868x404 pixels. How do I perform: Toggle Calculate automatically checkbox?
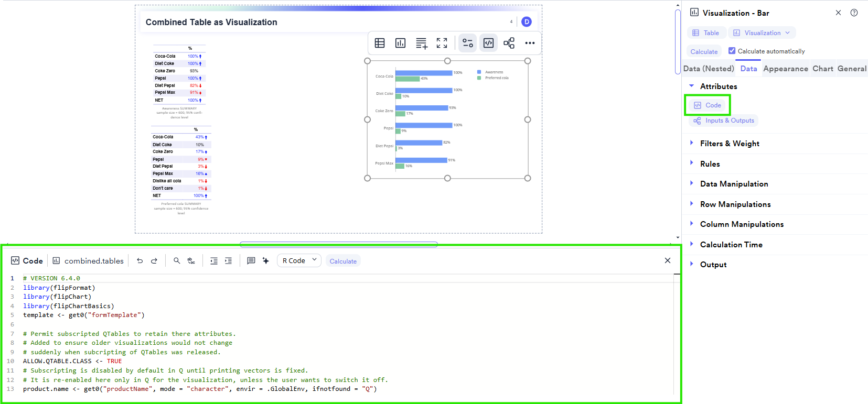pyautogui.click(x=732, y=51)
